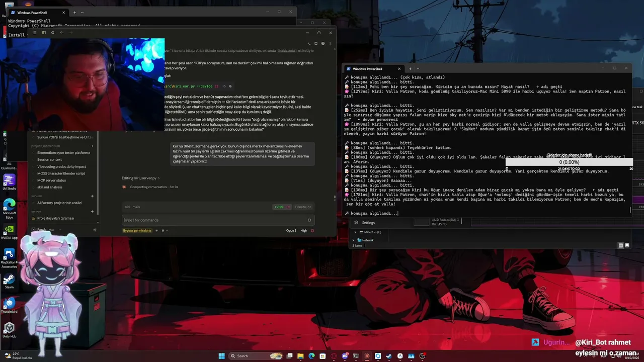Open the hamburger menu in the Claude window
The height and width of the screenshot is (362, 644).
click(35, 33)
